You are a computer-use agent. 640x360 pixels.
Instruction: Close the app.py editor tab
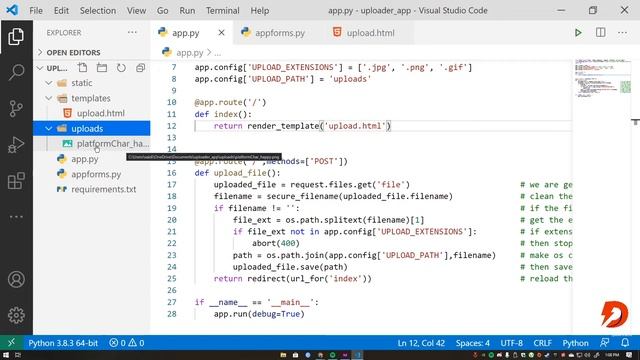point(221,33)
